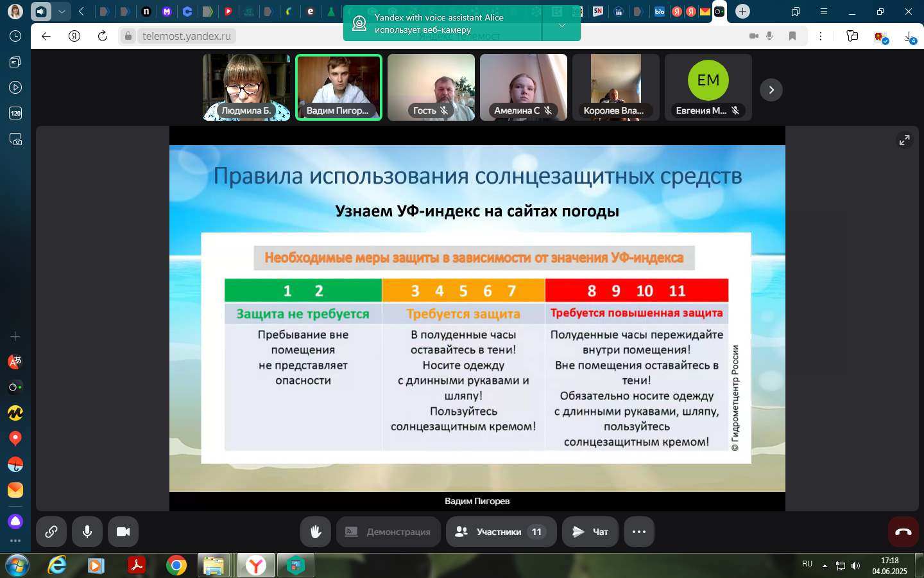Image resolution: width=924 pixels, height=578 pixels.
Task: Open the Windows Start menu
Action: [x=17, y=566]
